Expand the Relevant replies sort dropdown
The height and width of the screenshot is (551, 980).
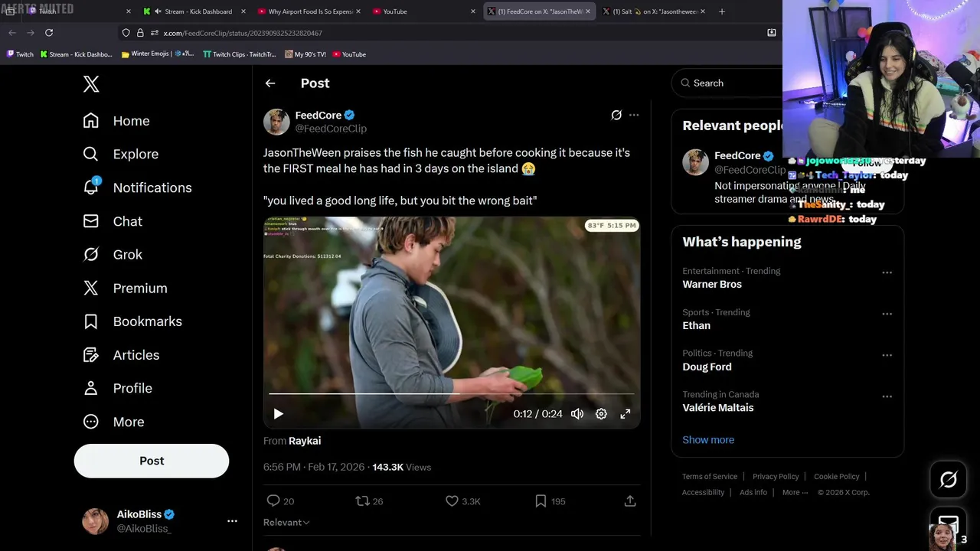coord(286,522)
